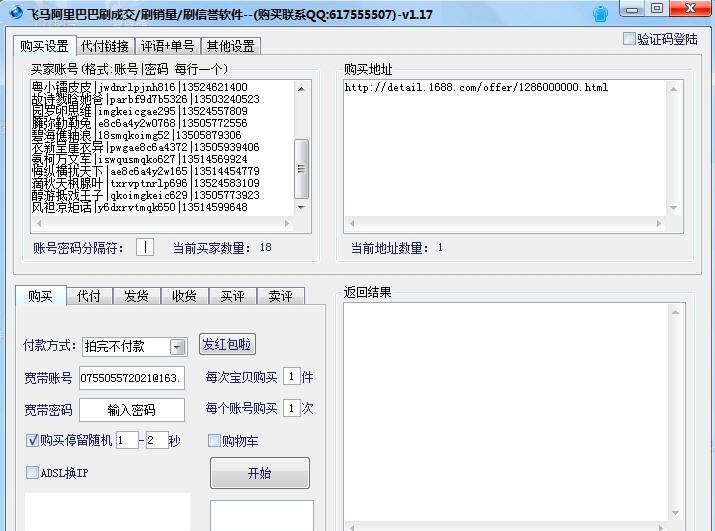
Task: Select account row y6dxrvtmqk650
Action: 140,207
